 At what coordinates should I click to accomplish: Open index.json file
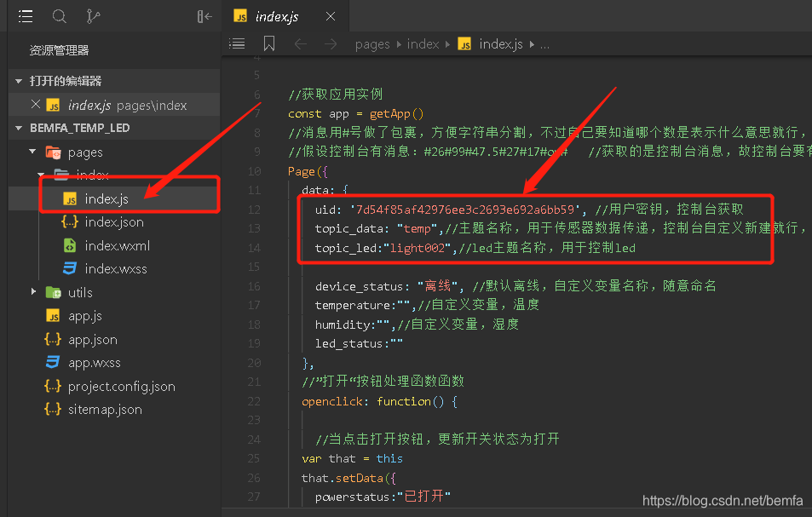[x=114, y=222]
